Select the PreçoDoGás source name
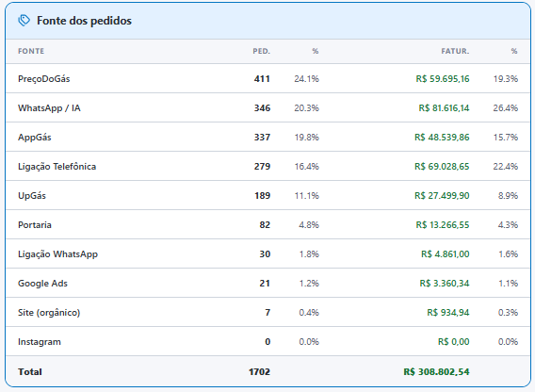Screen dimensions: 535x392 pos(44,79)
